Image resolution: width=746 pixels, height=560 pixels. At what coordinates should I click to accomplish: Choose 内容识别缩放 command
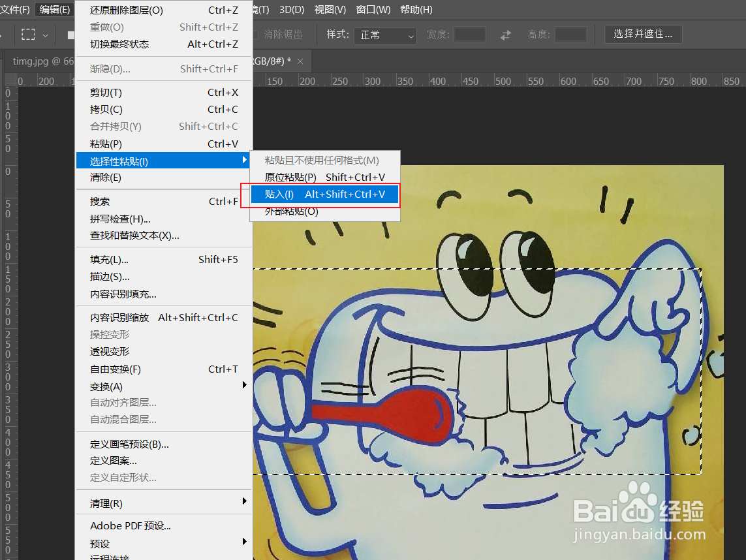(164, 317)
